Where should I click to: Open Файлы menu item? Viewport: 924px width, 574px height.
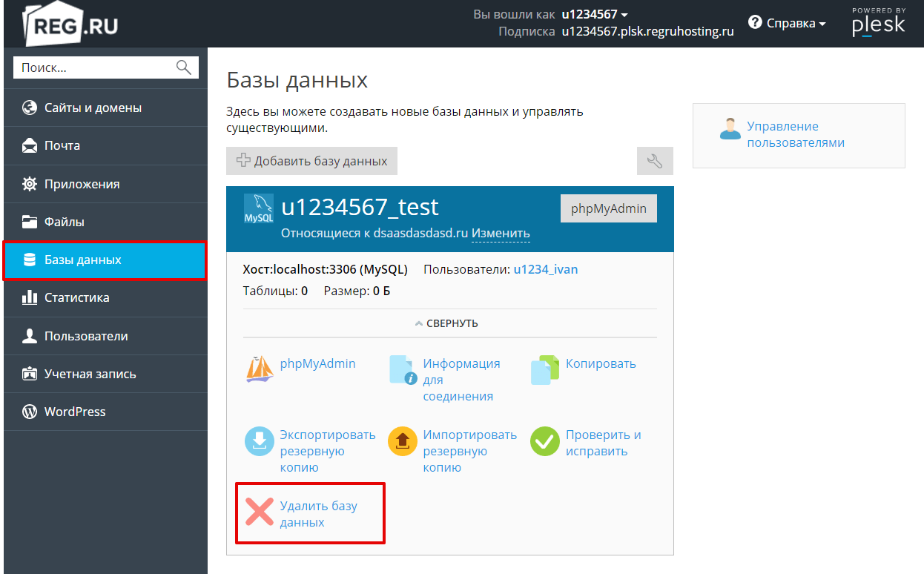[105, 222]
